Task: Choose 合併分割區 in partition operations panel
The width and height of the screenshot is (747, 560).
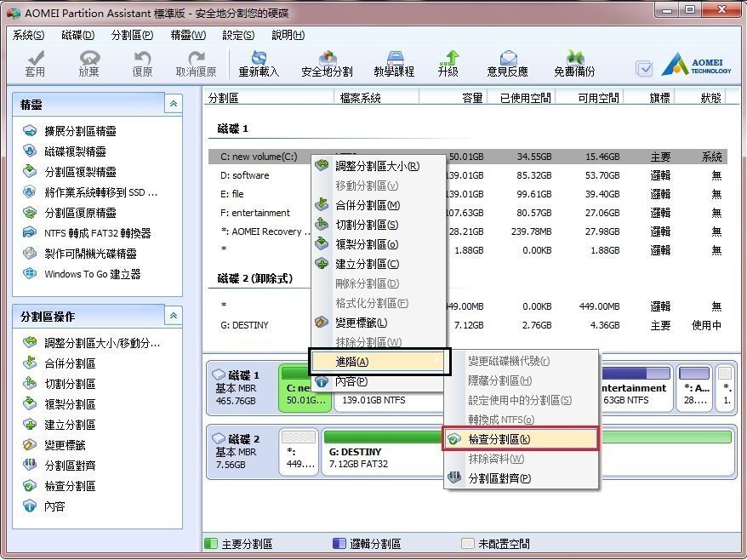Action: [x=59, y=363]
